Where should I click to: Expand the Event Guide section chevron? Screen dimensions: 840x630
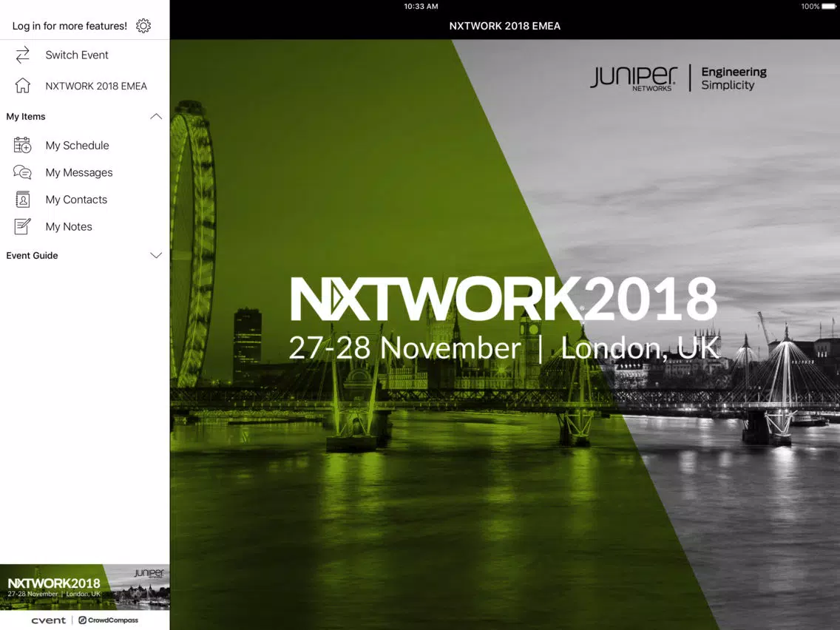156,256
